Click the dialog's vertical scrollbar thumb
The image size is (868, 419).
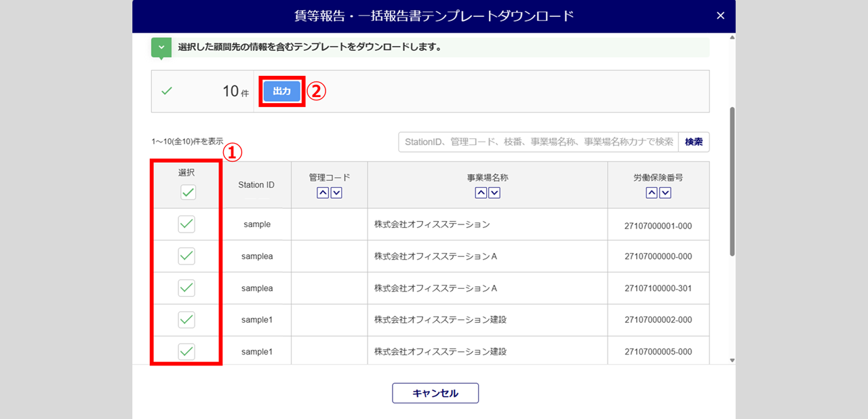(x=732, y=180)
